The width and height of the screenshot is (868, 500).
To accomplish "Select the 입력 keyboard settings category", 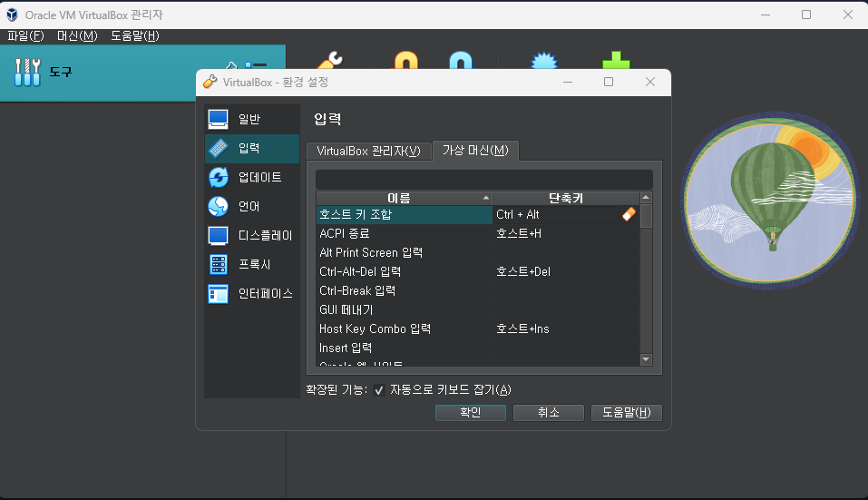I will pyautogui.click(x=252, y=149).
